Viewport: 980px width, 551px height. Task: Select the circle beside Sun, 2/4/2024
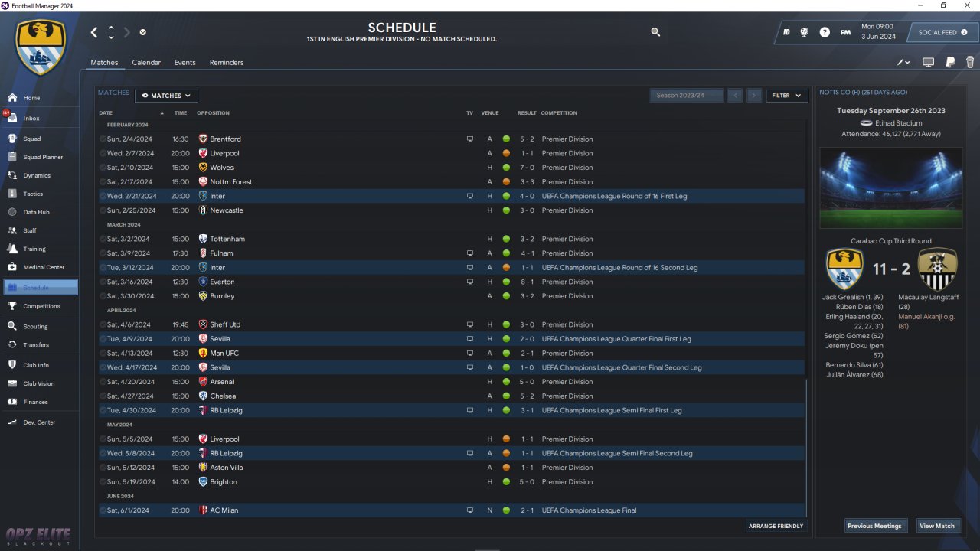[103, 139]
